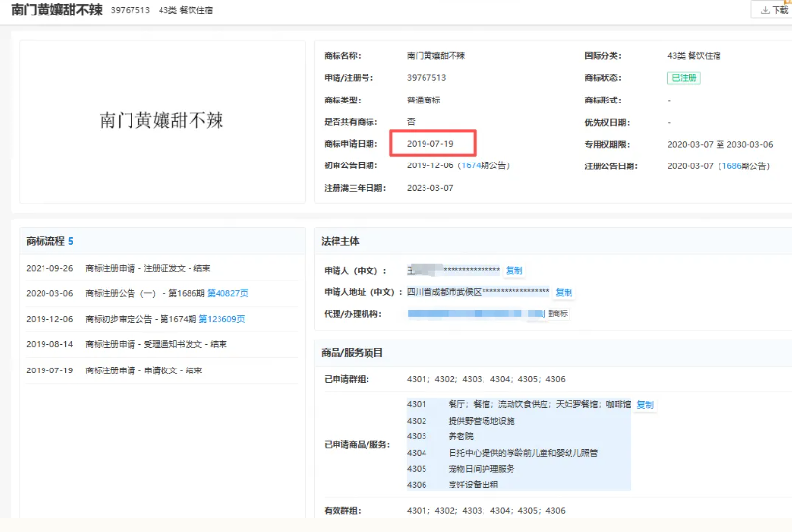Open page link 第40827页
The height and width of the screenshot is (532, 792).
pyautogui.click(x=227, y=293)
